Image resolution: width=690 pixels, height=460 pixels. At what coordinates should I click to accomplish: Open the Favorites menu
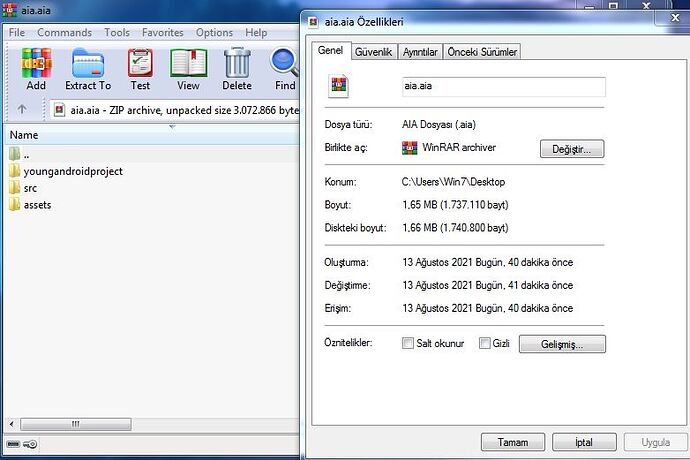click(x=162, y=33)
